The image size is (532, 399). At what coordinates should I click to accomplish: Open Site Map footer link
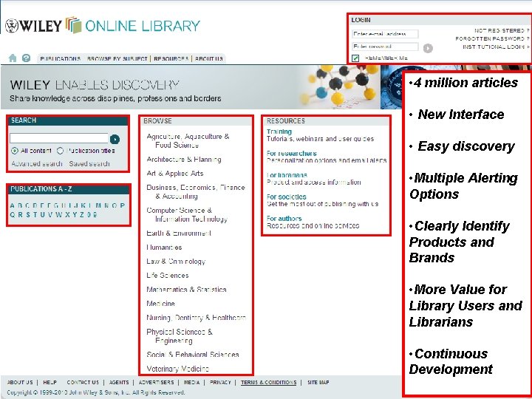tap(318, 383)
